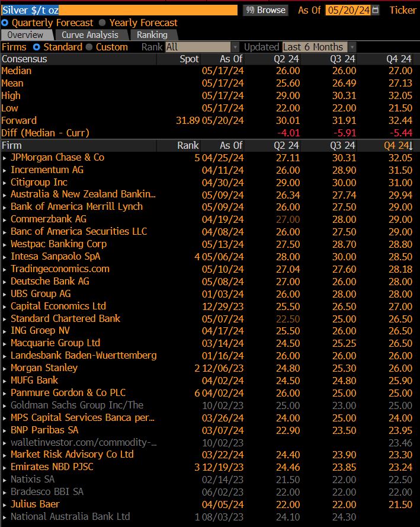Click the Forward spot value 31.89
420x527 pixels.
[188, 121]
